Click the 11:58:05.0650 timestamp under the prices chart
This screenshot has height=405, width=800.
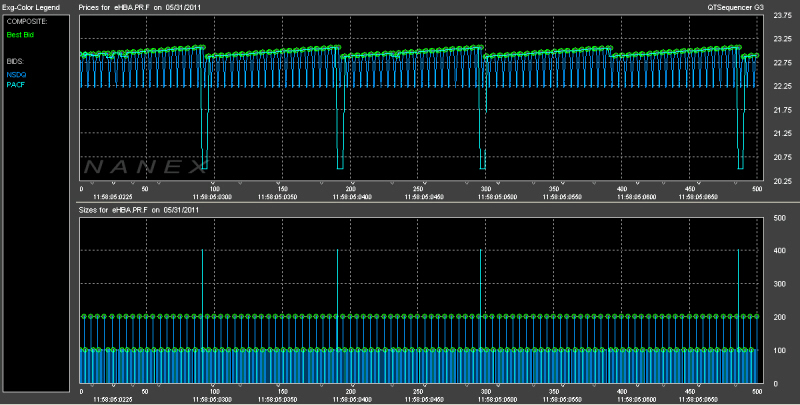[x=698, y=196]
